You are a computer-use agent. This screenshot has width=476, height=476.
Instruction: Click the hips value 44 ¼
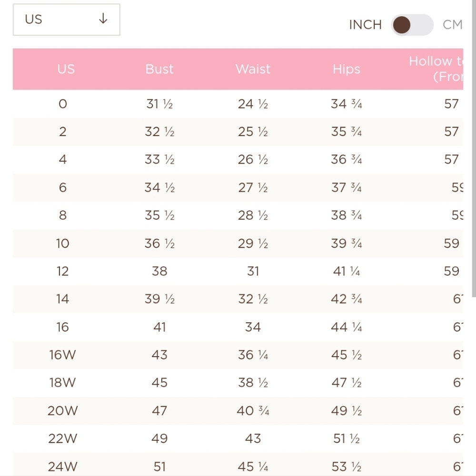(x=346, y=327)
